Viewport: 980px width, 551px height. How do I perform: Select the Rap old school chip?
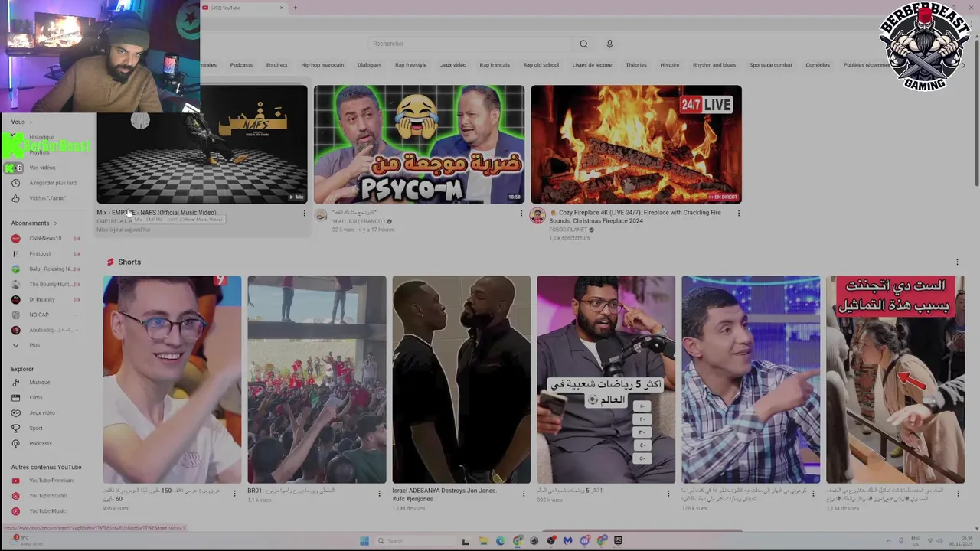point(541,65)
